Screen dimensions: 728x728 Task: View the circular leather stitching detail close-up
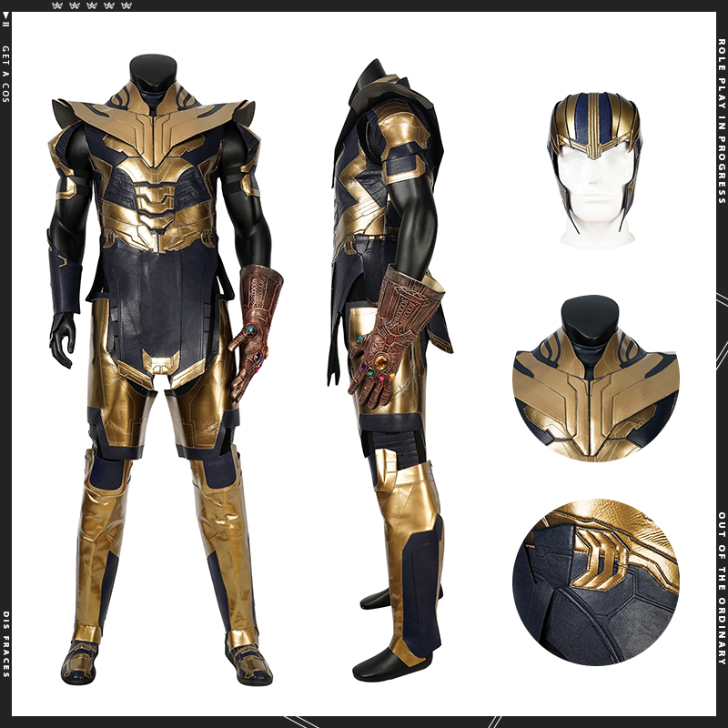click(x=596, y=582)
